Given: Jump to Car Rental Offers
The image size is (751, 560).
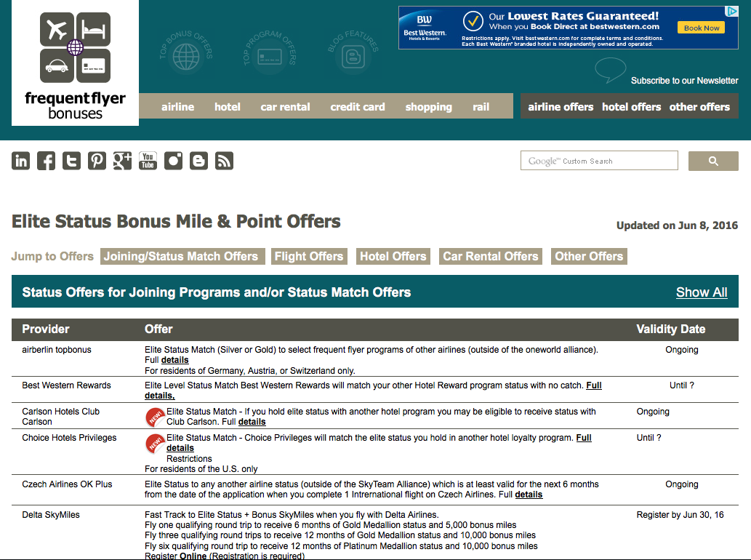Looking at the screenshot, I should [x=491, y=256].
